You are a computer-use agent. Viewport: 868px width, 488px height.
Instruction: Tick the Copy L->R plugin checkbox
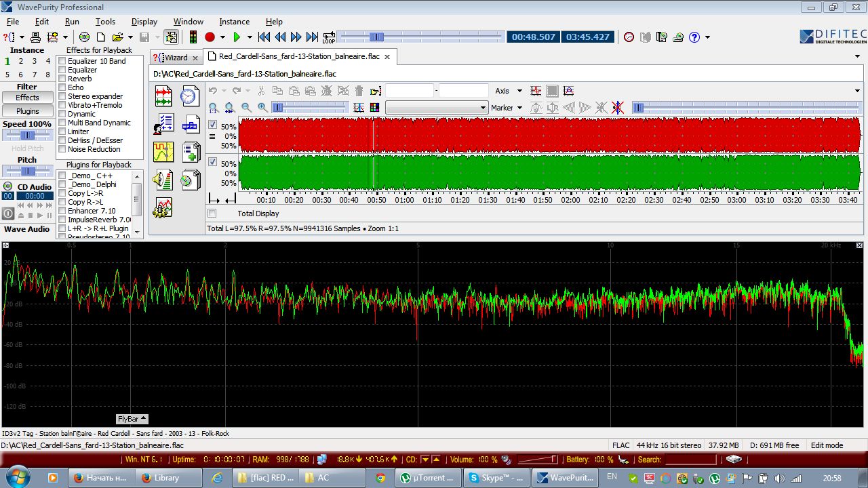coord(62,193)
